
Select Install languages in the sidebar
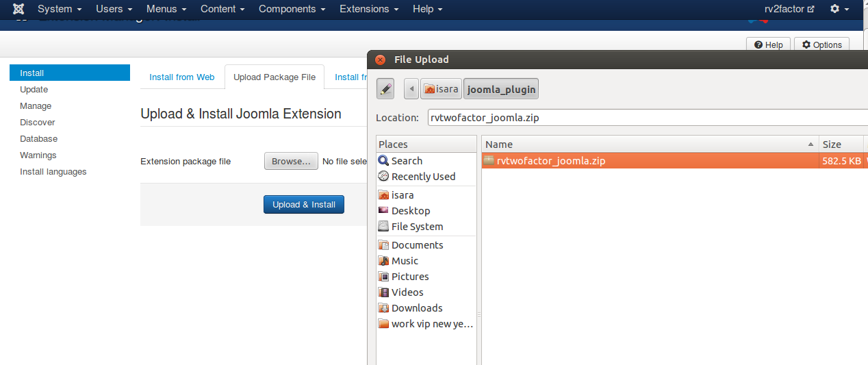point(53,171)
